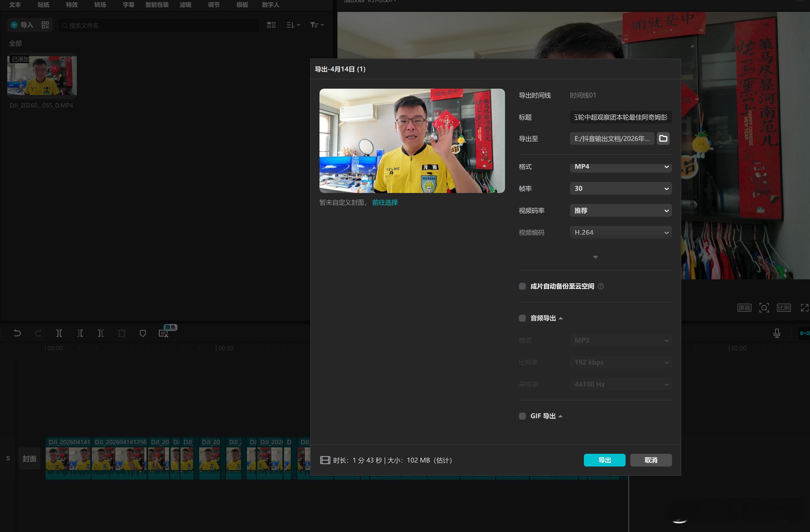Enable the GIF 导出 checkbox
This screenshot has height=532, width=810.
click(522, 416)
